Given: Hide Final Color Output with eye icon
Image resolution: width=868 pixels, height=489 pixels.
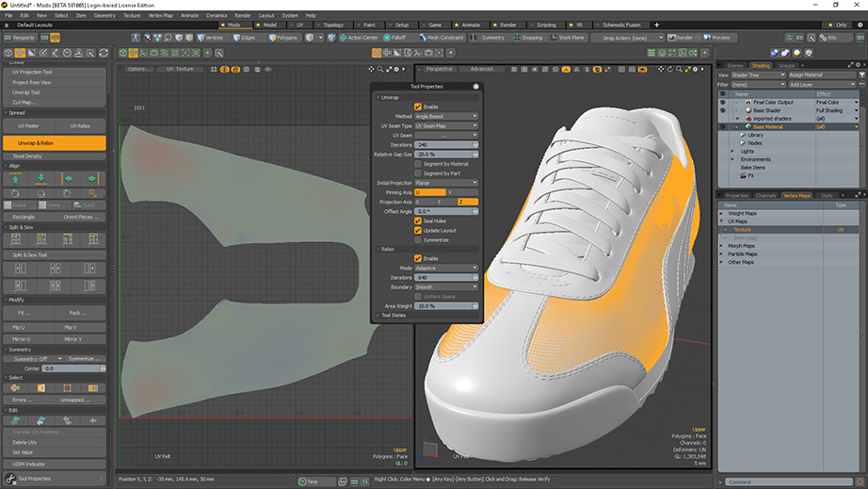Looking at the screenshot, I should (722, 103).
